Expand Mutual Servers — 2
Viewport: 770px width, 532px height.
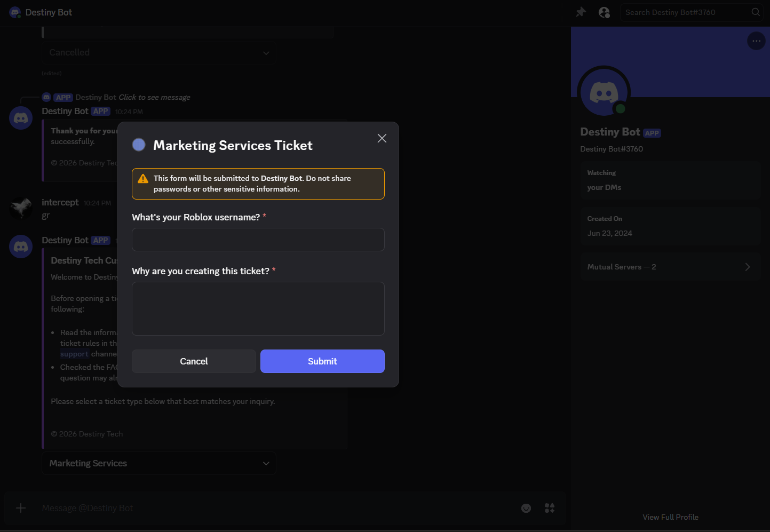tap(670, 267)
